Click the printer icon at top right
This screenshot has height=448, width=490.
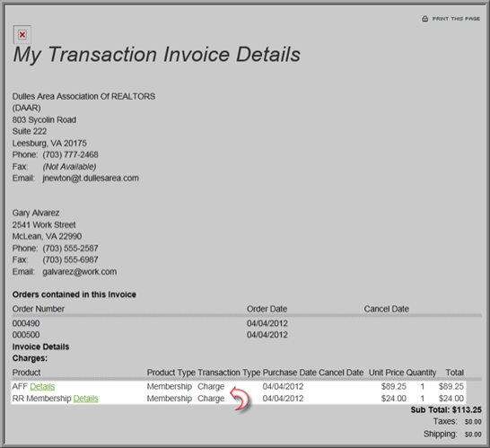(425, 19)
